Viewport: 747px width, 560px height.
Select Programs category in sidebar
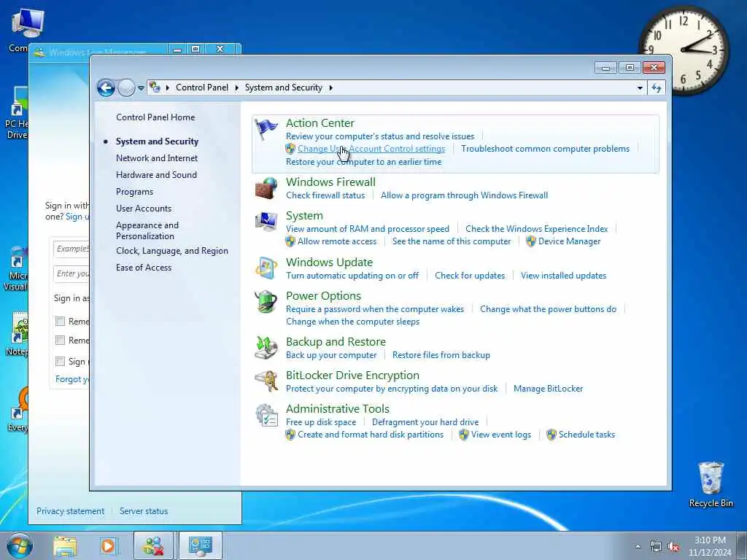pyautogui.click(x=134, y=192)
